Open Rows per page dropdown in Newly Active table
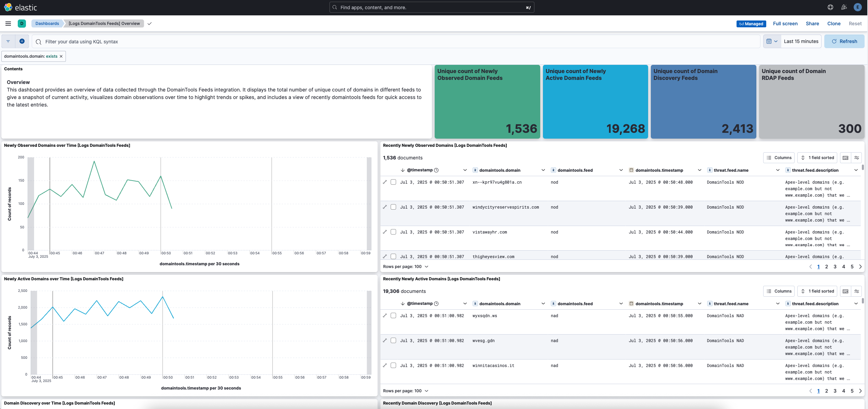The height and width of the screenshot is (409, 868). click(405, 391)
